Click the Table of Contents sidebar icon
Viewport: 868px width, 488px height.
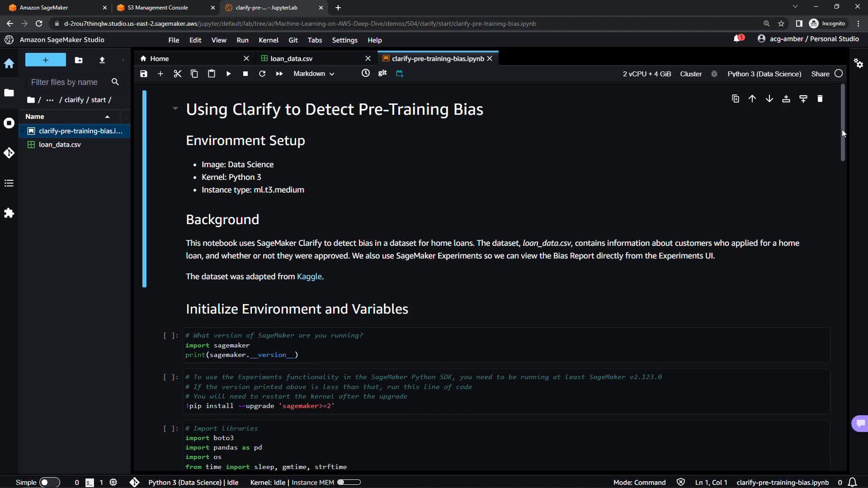pos(9,183)
